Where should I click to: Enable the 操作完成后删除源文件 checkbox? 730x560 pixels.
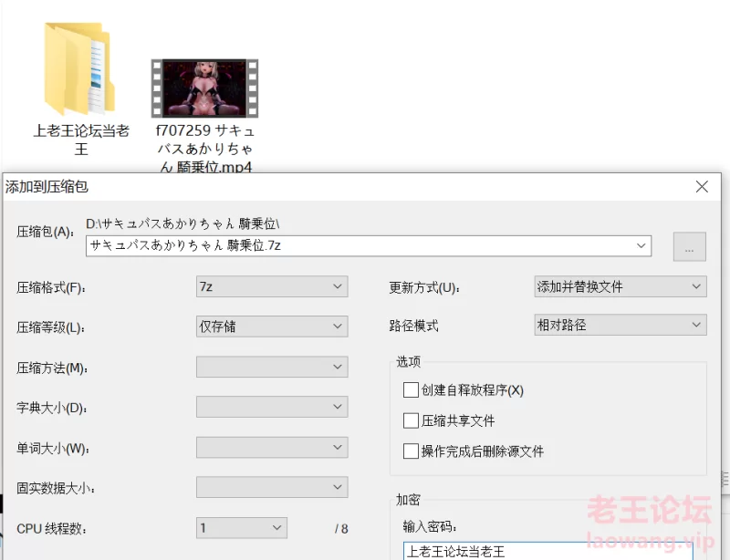411,451
